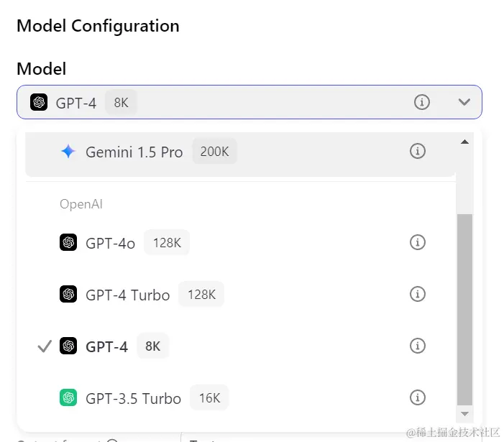Click checkmark beside selected GPT-4 option
504x442 pixels.
[45, 346]
